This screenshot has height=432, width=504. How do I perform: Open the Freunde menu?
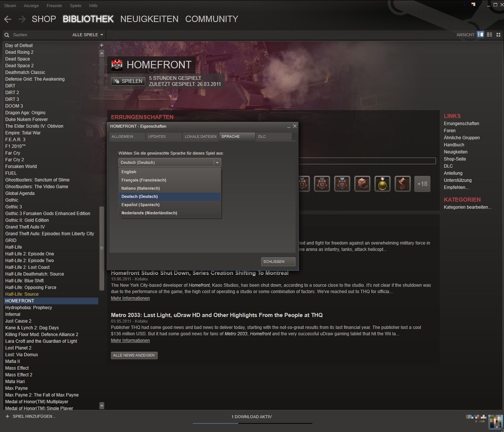[54, 6]
